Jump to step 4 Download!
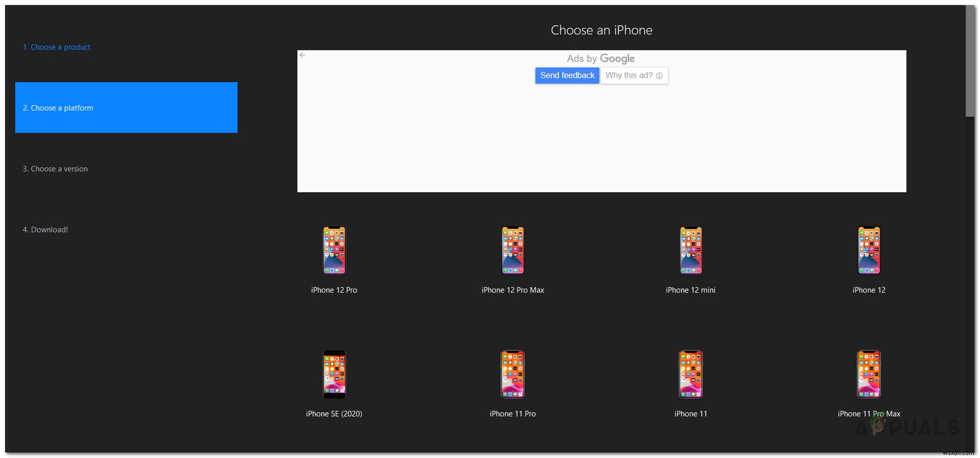 click(x=45, y=229)
